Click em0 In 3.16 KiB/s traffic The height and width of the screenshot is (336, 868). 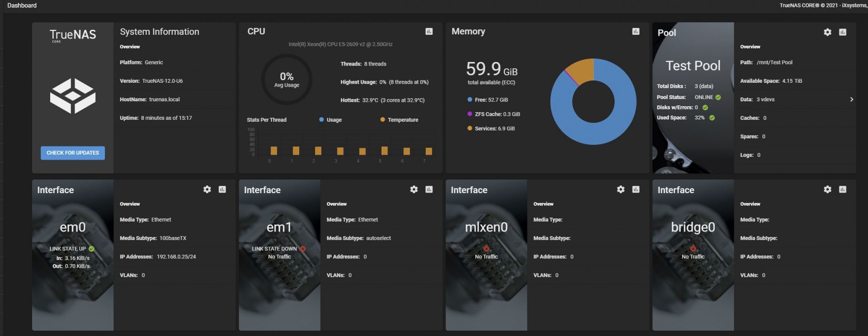tap(73, 258)
